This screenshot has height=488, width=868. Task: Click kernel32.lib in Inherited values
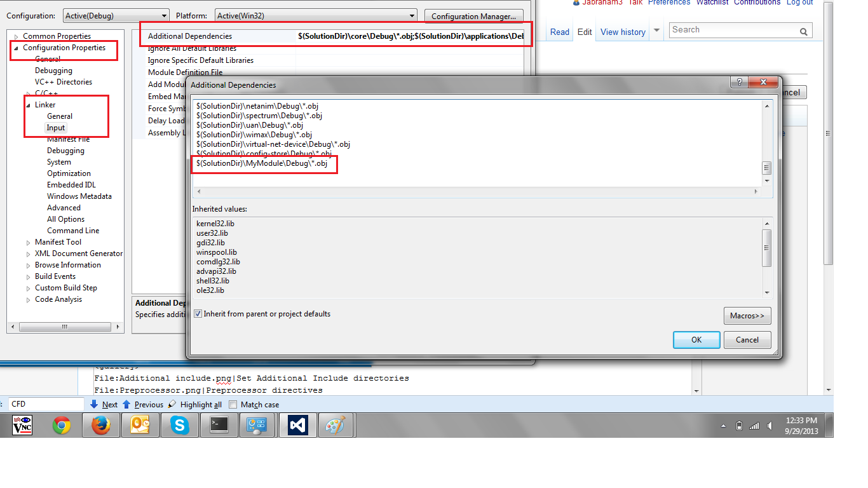(x=215, y=224)
